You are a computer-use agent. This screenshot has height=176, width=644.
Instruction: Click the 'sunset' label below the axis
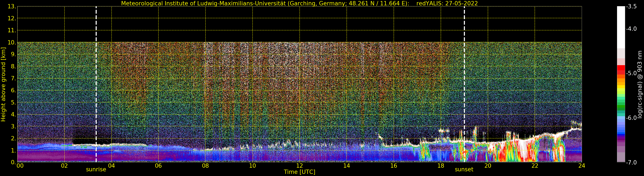(x=464, y=170)
